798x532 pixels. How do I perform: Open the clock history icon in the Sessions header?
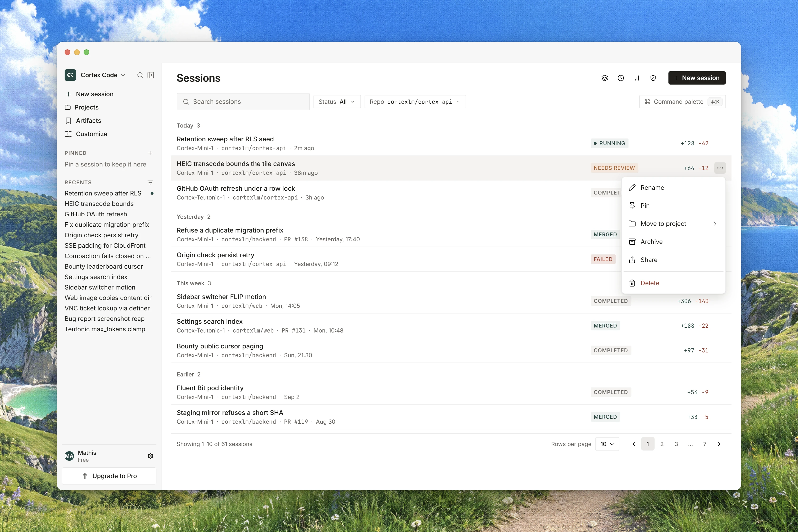coord(621,78)
